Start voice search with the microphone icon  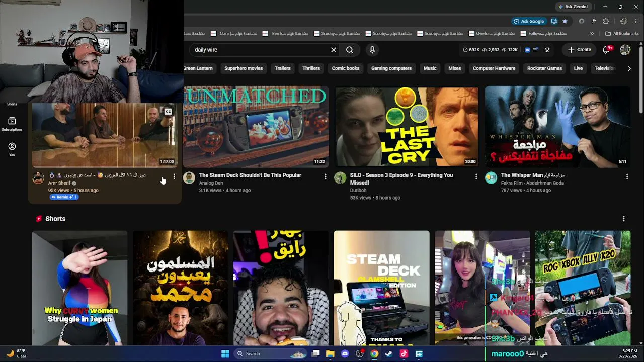(x=372, y=50)
